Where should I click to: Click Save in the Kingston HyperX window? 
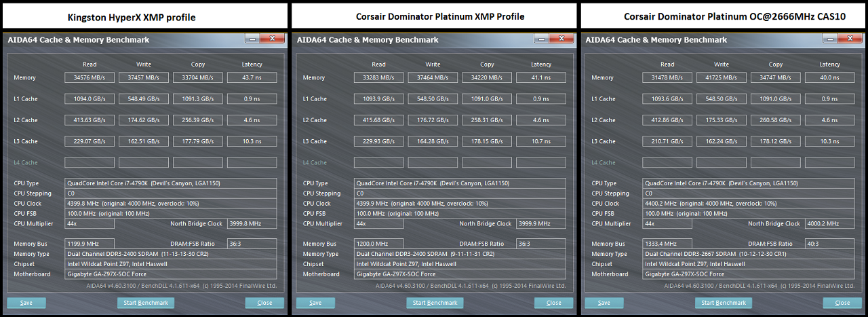(x=26, y=303)
